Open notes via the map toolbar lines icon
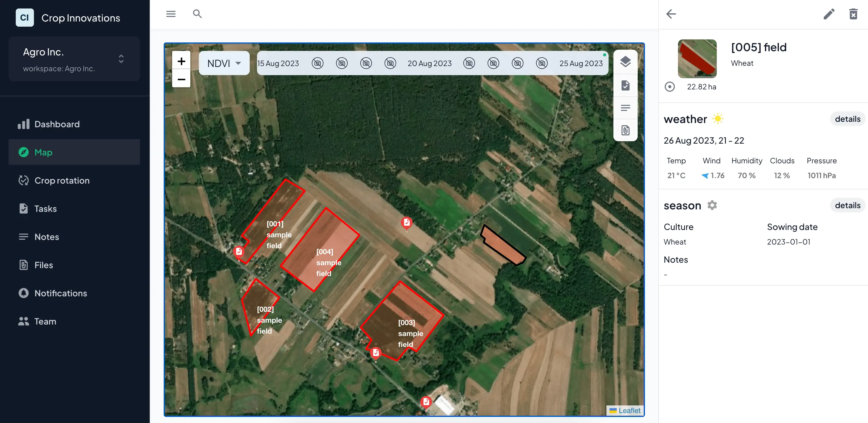This screenshot has width=868, height=423. pos(626,108)
